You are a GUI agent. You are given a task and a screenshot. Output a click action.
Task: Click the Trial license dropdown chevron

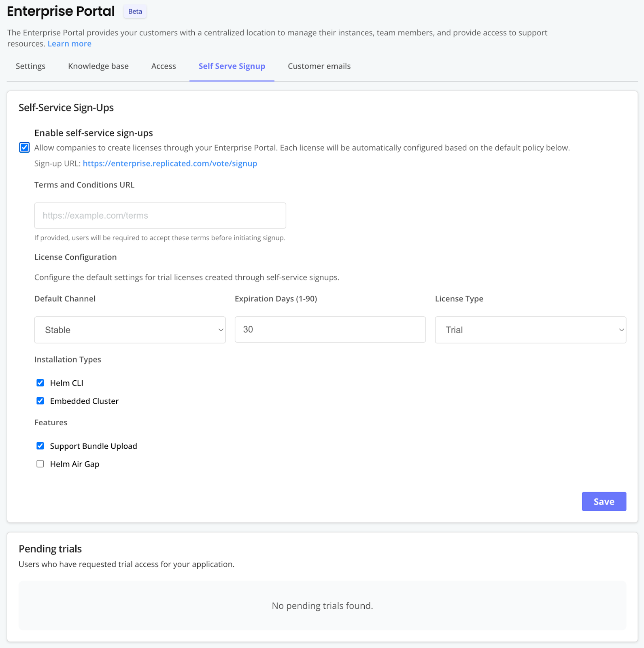click(621, 330)
